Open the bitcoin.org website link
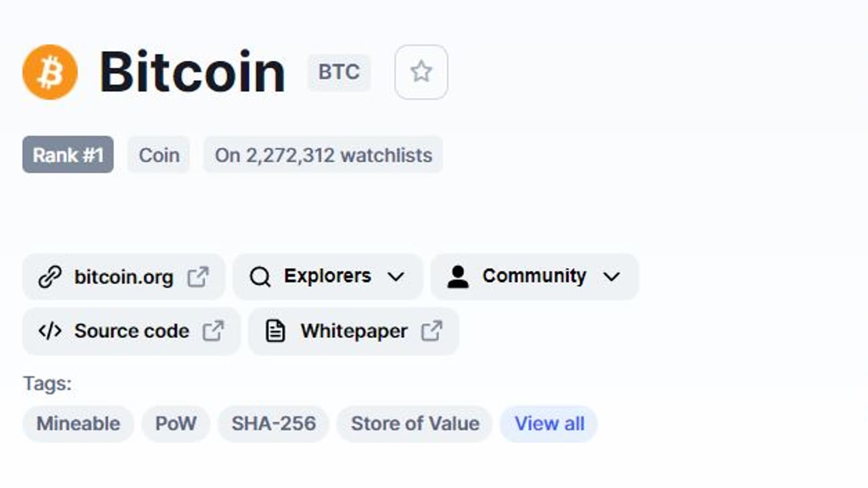The height and width of the screenshot is (488, 868). click(x=124, y=277)
